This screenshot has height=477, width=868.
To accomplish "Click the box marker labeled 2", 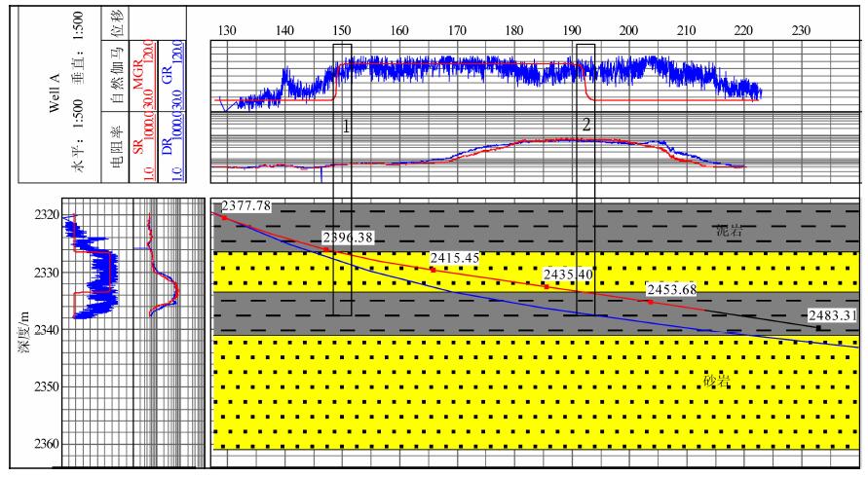I will click(x=585, y=125).
